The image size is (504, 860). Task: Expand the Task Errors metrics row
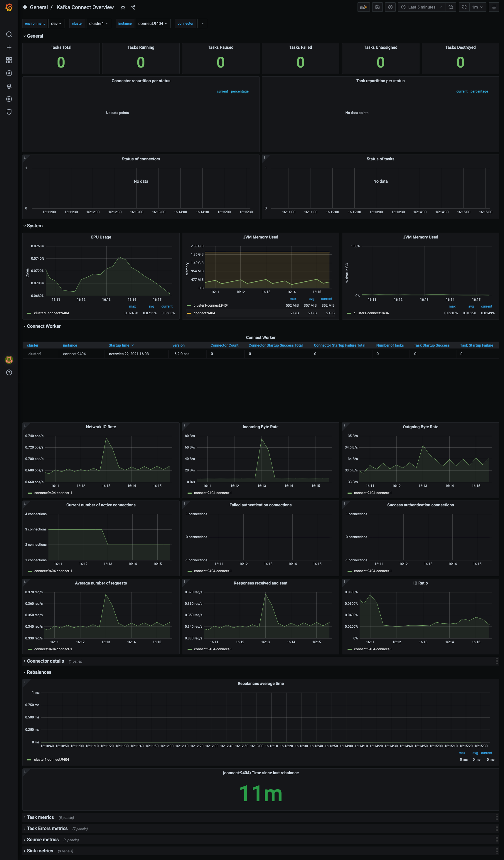coord(45,829)
